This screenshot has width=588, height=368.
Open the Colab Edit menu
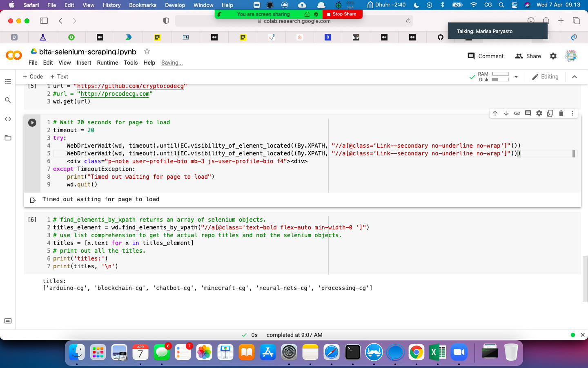(x=48, y=63)
